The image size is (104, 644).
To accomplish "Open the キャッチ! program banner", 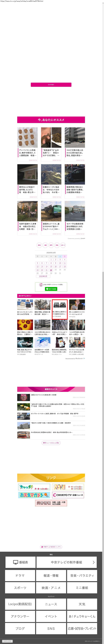I will tap(34, 487).
